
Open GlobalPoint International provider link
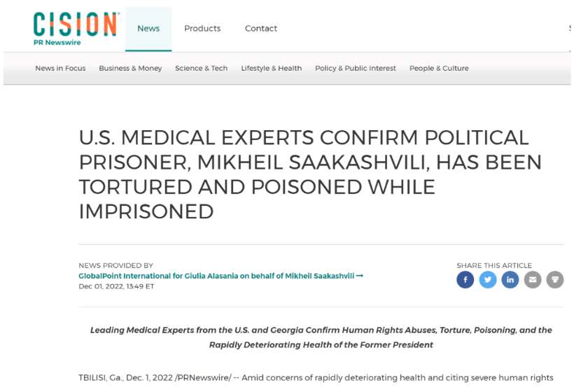216,276
